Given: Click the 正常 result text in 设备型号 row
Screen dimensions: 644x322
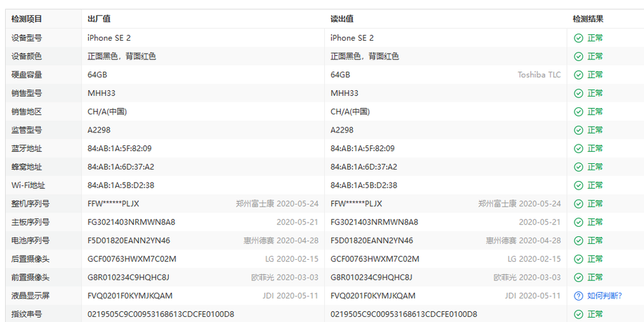Looking at the screenshot, I should point(595,38).
